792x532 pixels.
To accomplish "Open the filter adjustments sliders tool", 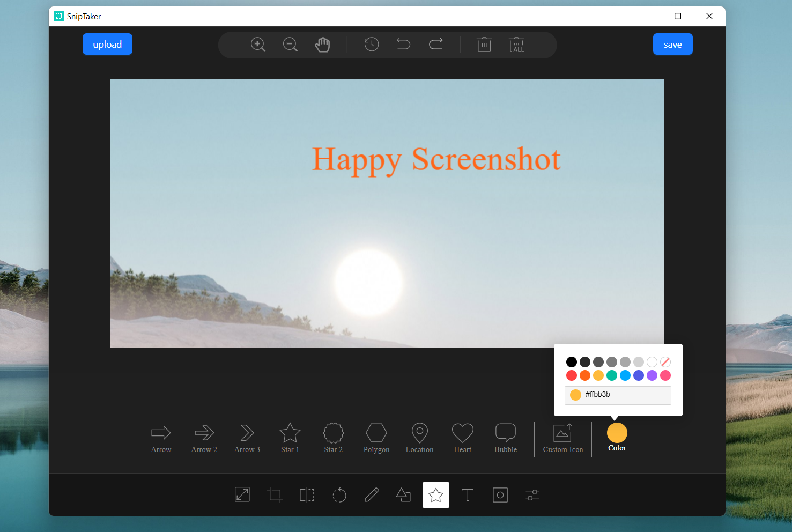I will (x=532, y=494).
